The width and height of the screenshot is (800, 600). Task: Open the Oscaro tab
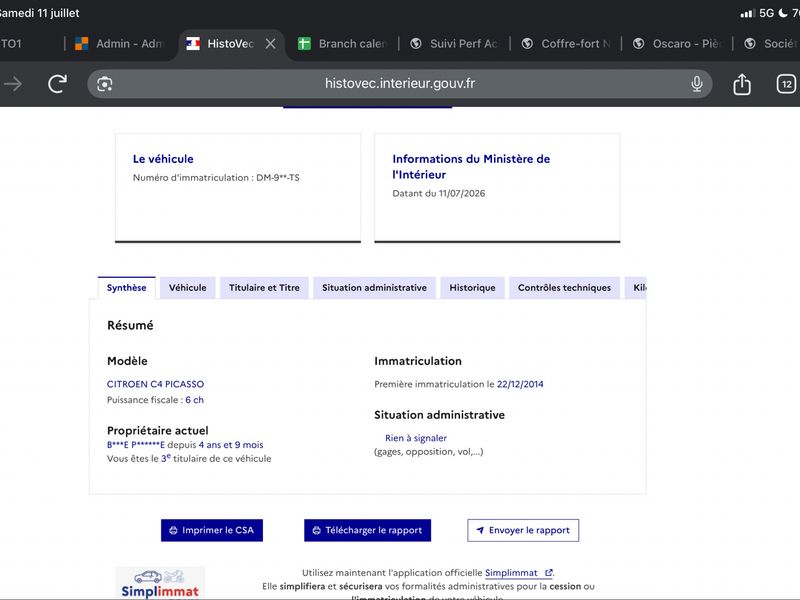[677, 44]
